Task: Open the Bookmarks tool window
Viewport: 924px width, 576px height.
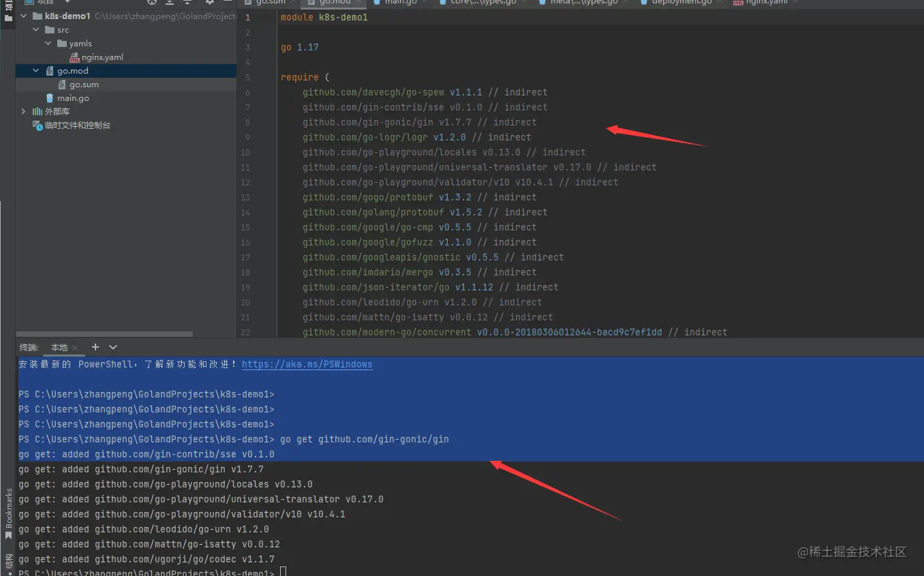Action: pyautogui.click(x=9, y=509)
